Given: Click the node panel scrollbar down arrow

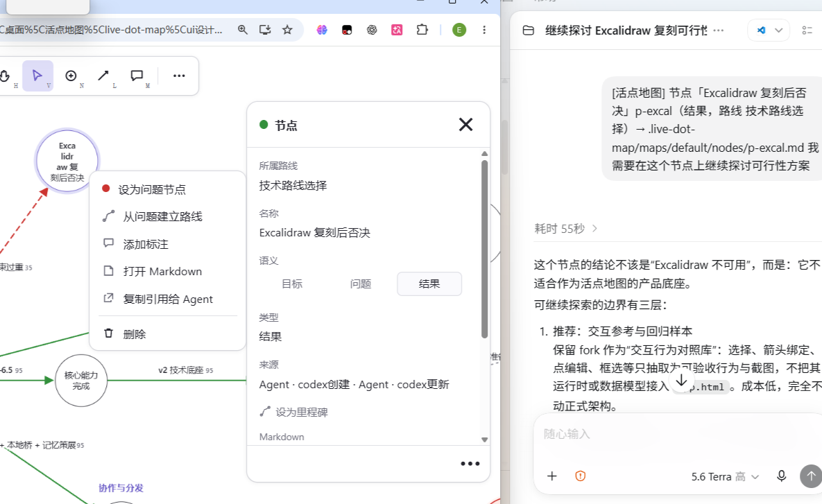Looking at the screenshot, I should 484,440.
